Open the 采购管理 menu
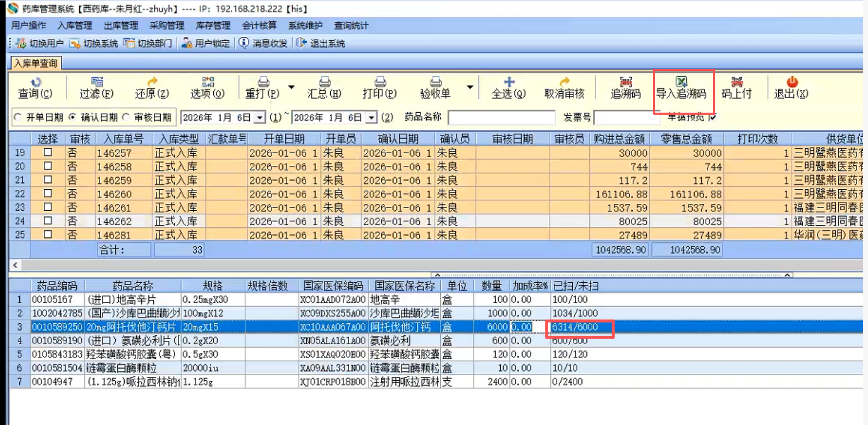The image size is (868, 425). coord(167,26)
